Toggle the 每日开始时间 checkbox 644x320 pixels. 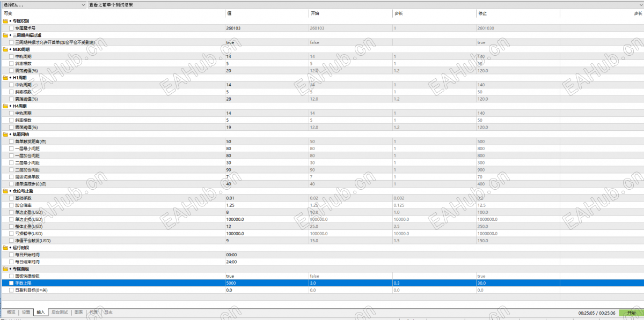pos(11,255)
